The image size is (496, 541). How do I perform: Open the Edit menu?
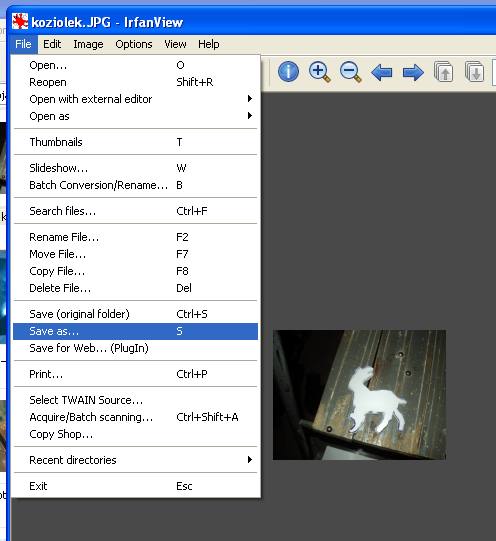(x=52, y=44)
